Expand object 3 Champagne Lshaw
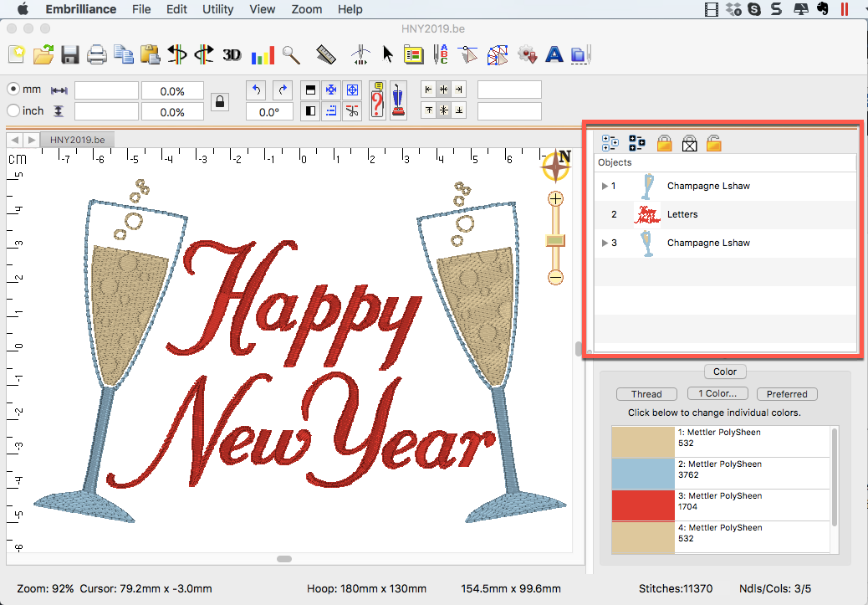 pos(605,243)
